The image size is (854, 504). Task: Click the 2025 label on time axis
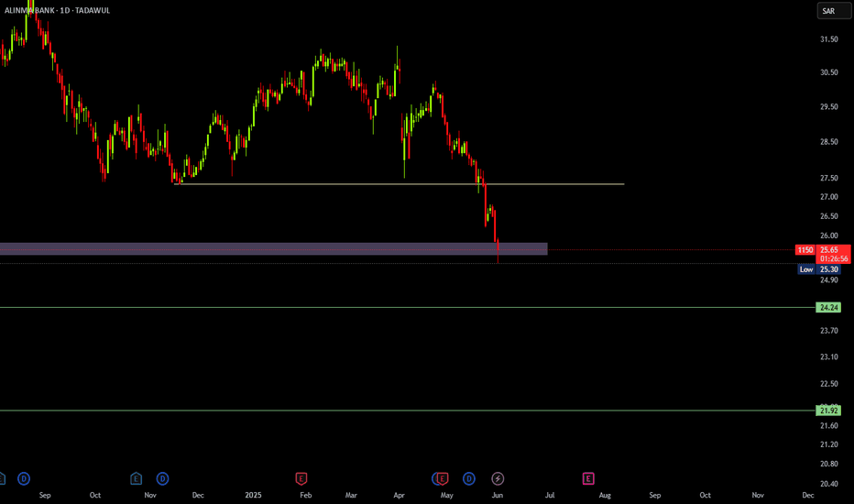(x=253, y=495)
